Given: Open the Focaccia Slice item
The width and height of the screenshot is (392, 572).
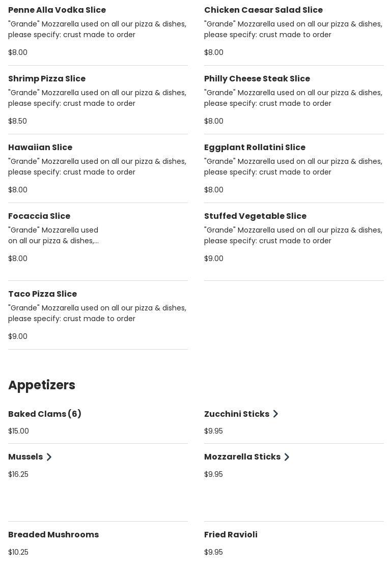Looking at the screenshot, I should pyautogui.click(x=39, y=216).
